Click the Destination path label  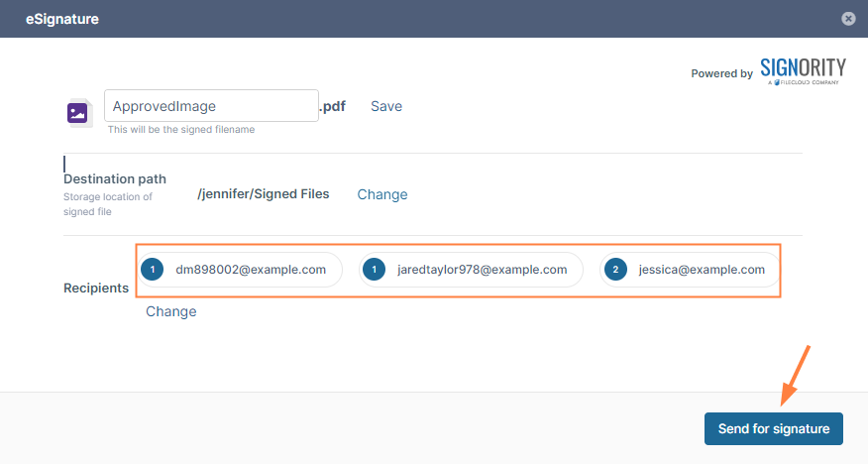pos(115,179)
